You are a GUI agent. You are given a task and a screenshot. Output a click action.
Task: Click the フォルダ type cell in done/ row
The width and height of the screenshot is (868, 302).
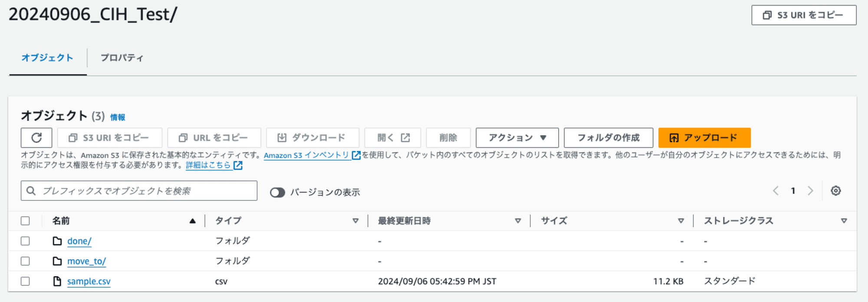[x=233, y=241]
